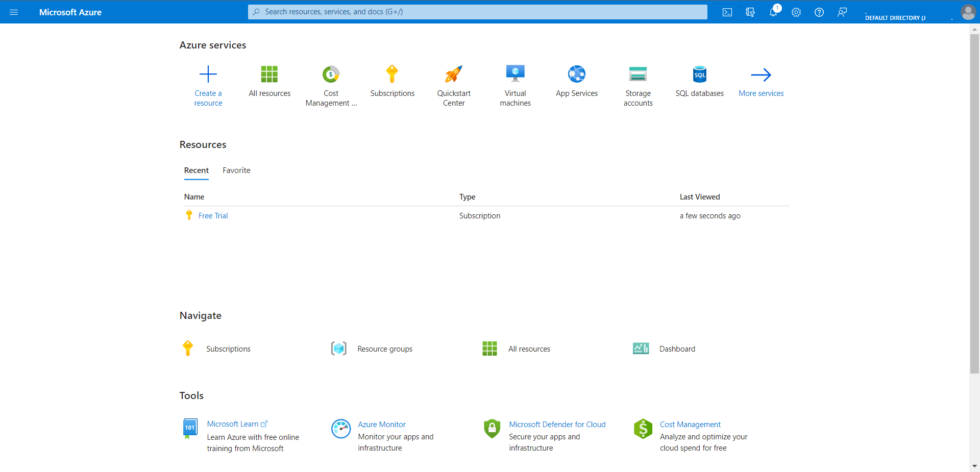Open the App Services service
Image resolution: width=980 pixels, height=472 pixels.
577,82
